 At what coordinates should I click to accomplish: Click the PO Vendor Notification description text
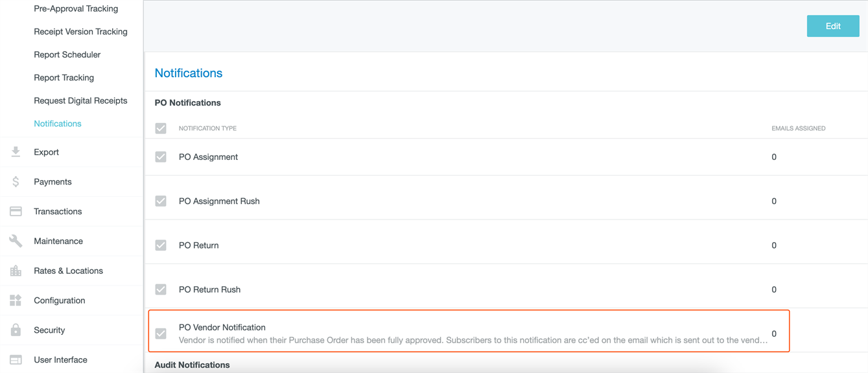tap(473, 340)
